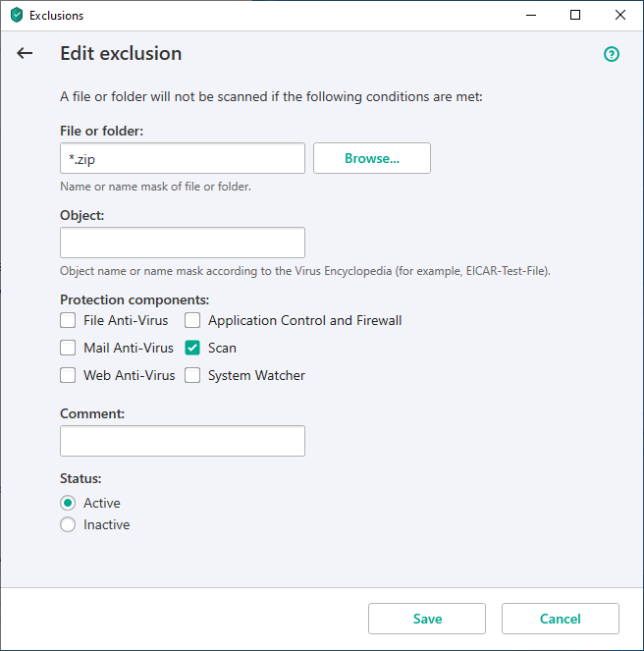Maximize the Exclusions window
The image size is (644, 651).
(x=575, y=16)
